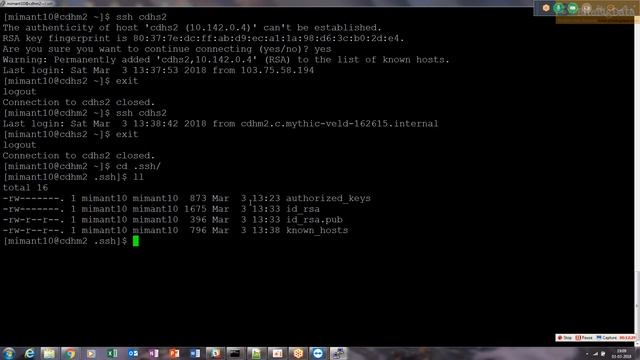Viewport: 640px width, 360px height.
Task: Open Excel from the taskbar
Action: click(x=112, y=353)
